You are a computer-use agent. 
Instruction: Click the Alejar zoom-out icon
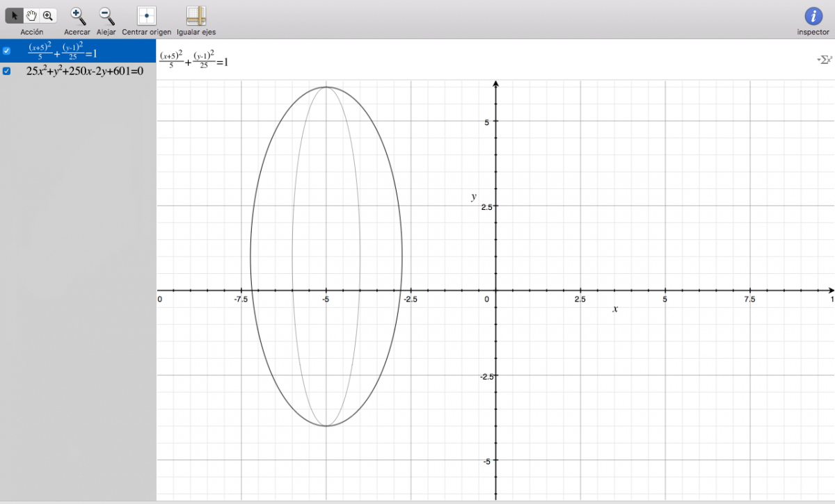click(106, 15)
